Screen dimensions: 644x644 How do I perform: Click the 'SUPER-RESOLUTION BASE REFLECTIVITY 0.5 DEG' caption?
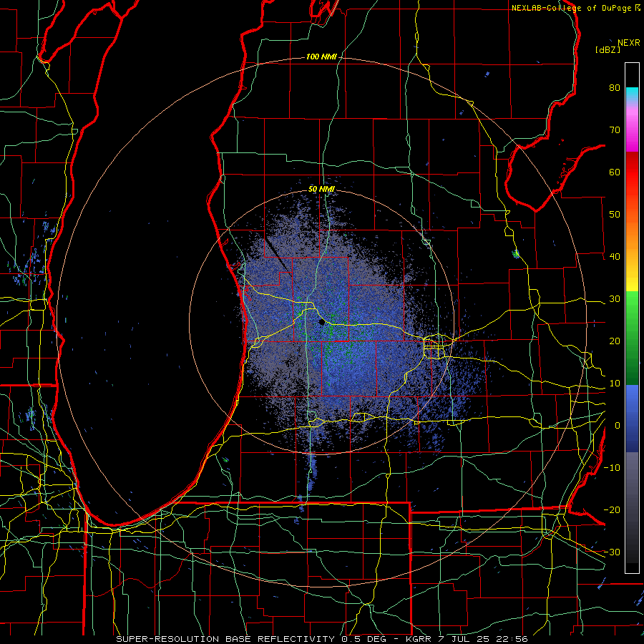pyautogui.click(x=245, y=639)
